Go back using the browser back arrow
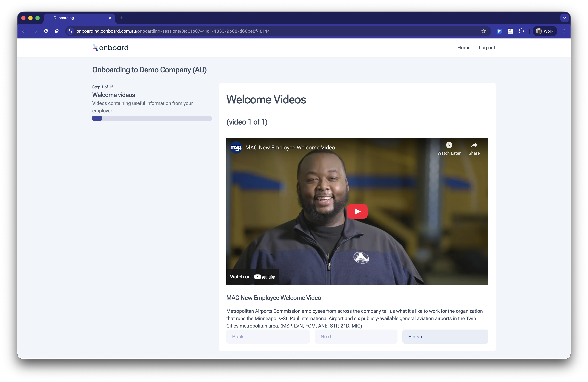This screenshot has width=588, height=382. (x=24, y=31)
